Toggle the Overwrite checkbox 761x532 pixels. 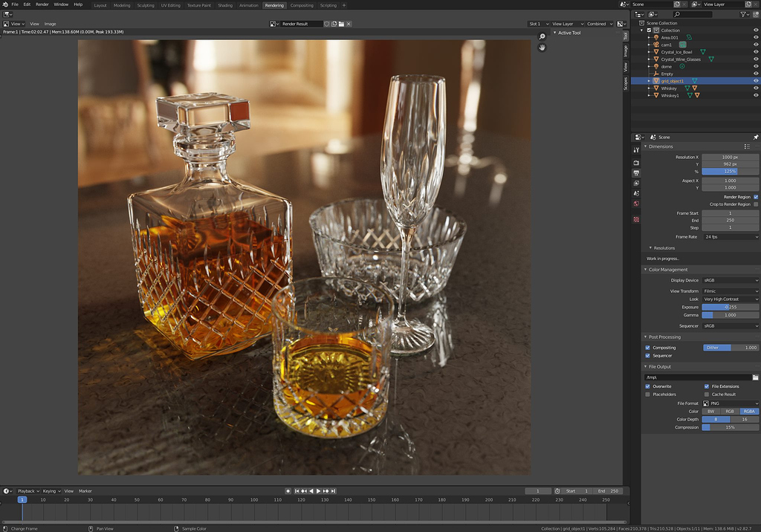pos(647,386)
